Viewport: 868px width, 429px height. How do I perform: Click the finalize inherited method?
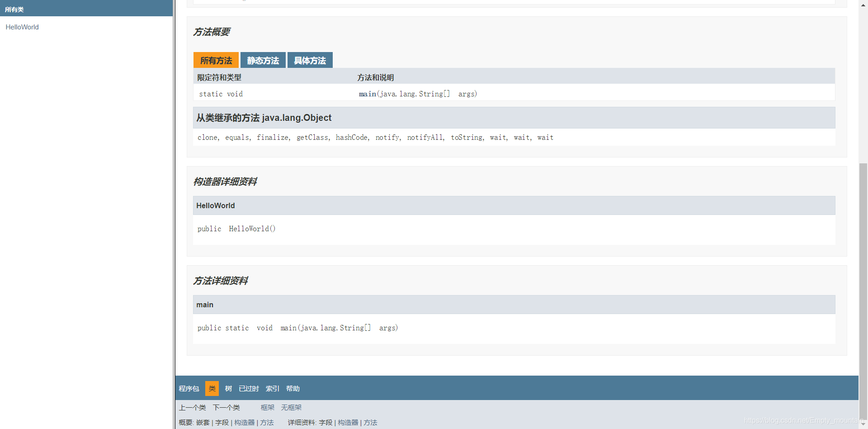273,137
